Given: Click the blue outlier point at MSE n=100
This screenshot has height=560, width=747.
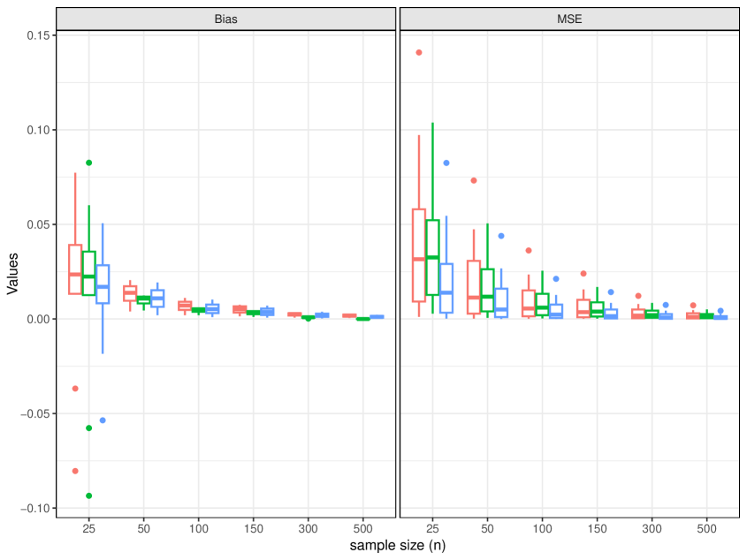Looking at the screenshot, I should coord(556,279).
